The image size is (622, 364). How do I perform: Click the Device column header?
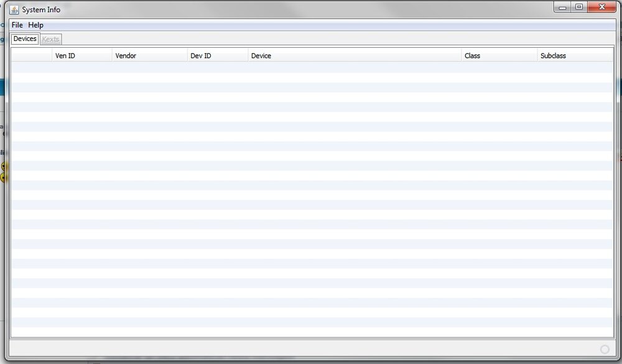tap(354, 56)
